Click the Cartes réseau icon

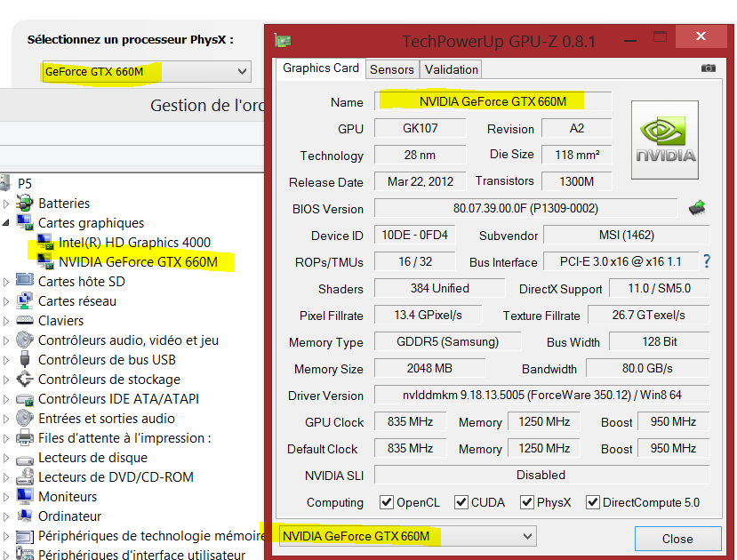[x=24, y=300]
